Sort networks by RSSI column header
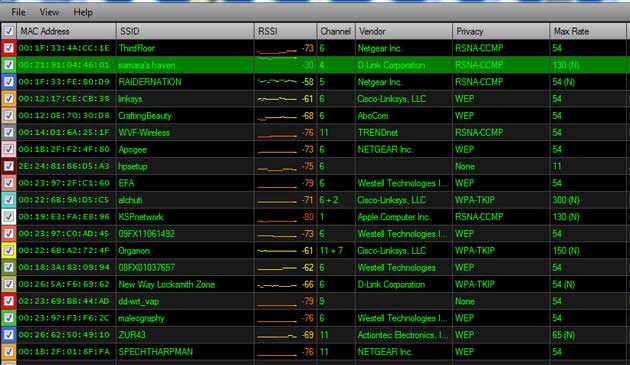 286,31
